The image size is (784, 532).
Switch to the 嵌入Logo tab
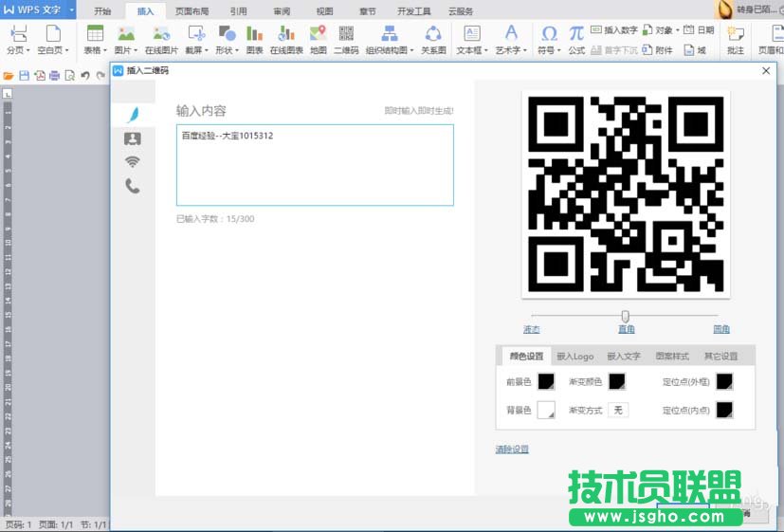tap(575, 356)
